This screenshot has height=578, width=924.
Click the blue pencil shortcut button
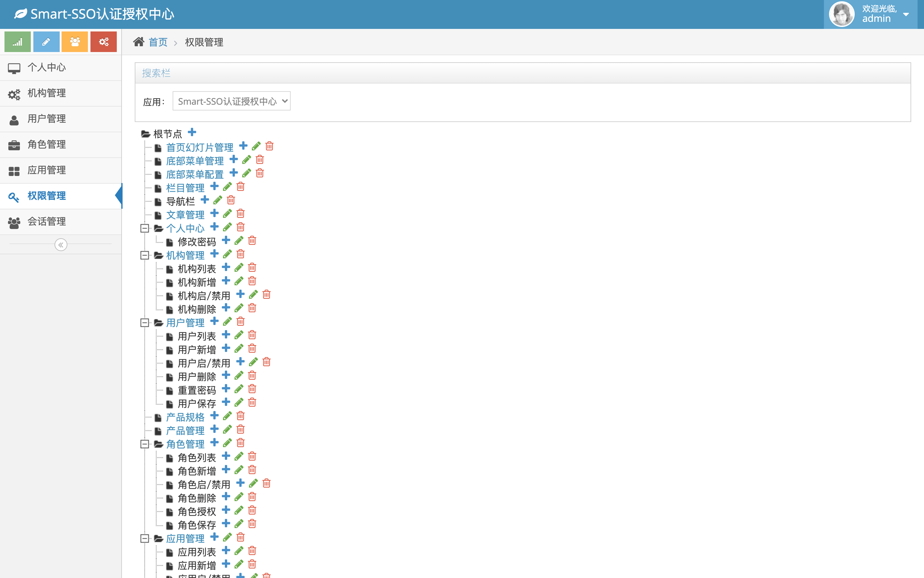[46, 42]
